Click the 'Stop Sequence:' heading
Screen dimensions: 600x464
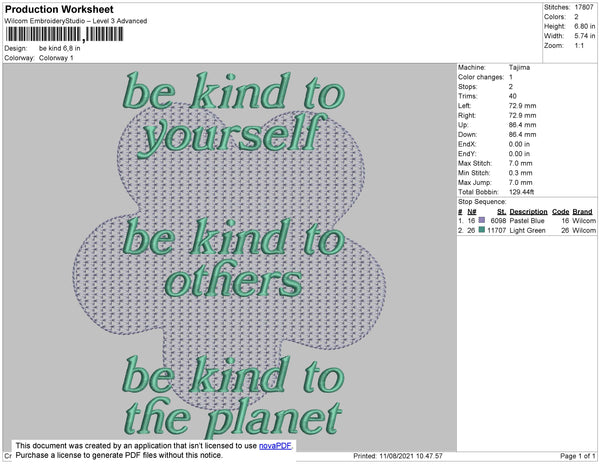482,202
